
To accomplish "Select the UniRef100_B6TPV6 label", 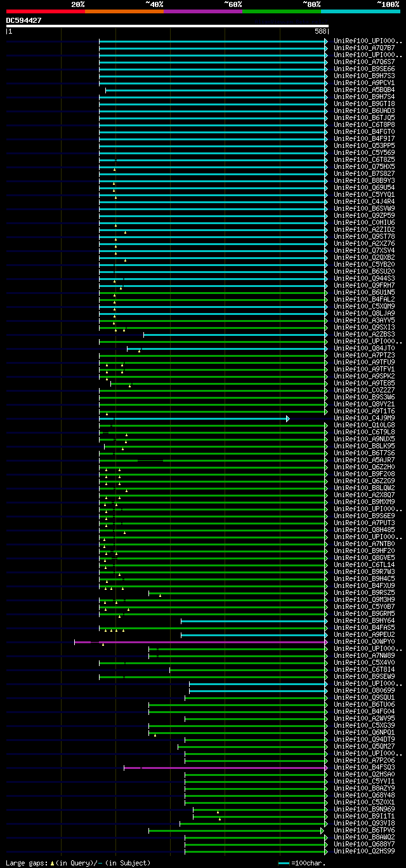I will point(364,830).
